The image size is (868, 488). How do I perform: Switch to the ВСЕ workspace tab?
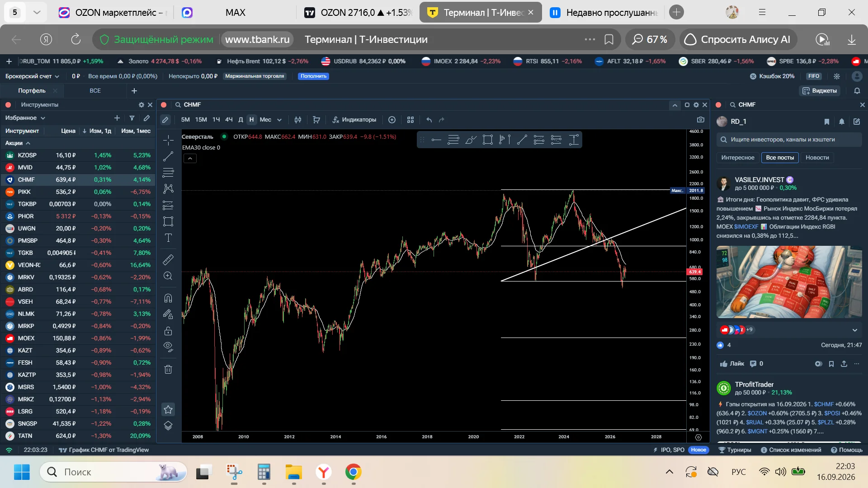(95, 91)
